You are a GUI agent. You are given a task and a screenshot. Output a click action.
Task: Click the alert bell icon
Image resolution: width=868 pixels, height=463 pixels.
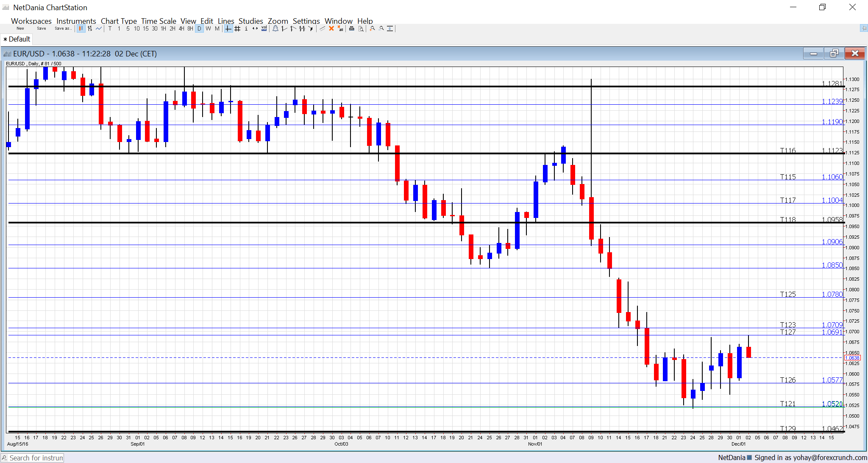pos(275,28)
